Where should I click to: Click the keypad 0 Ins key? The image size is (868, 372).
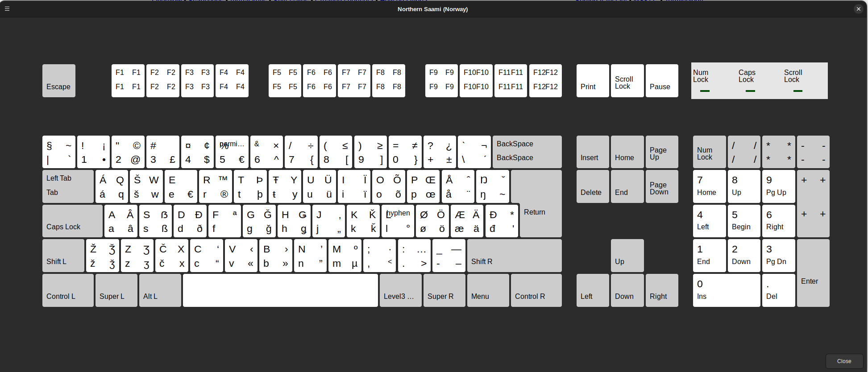727,290
